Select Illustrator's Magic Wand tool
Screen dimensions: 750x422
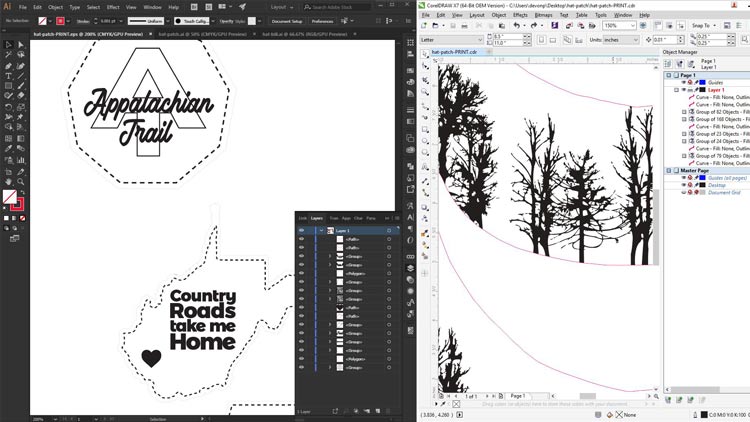click(8, 55)
